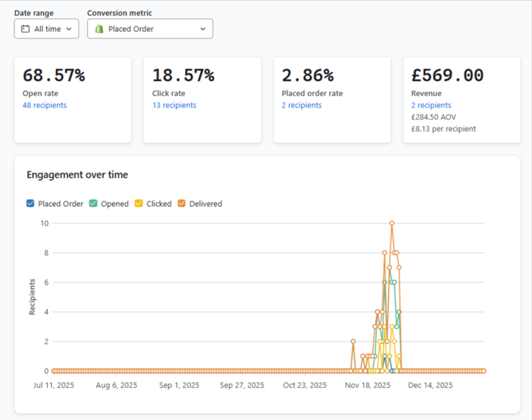
Task: Click the Shopify bag icon
Action: [99, 29]
